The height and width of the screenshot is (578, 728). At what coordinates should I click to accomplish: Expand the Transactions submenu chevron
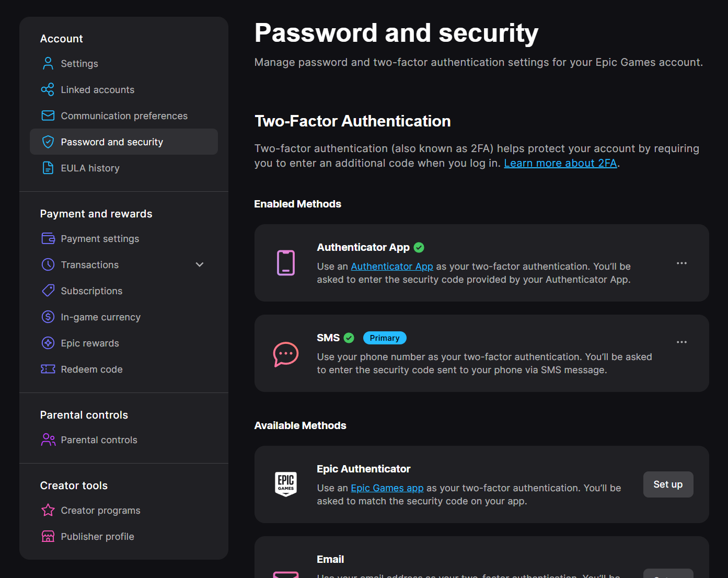(199, 265)
